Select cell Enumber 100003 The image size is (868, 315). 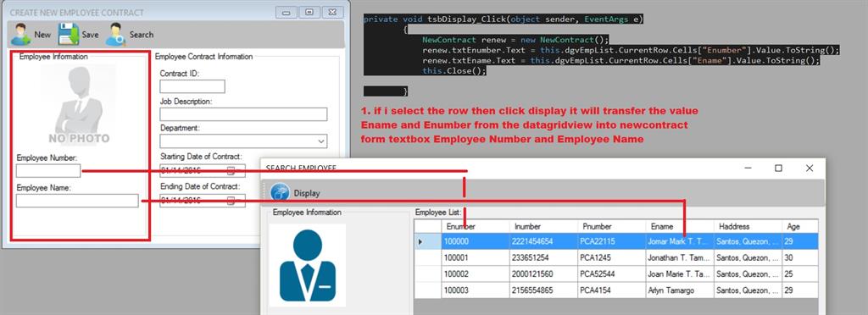(x=476, y=290)
